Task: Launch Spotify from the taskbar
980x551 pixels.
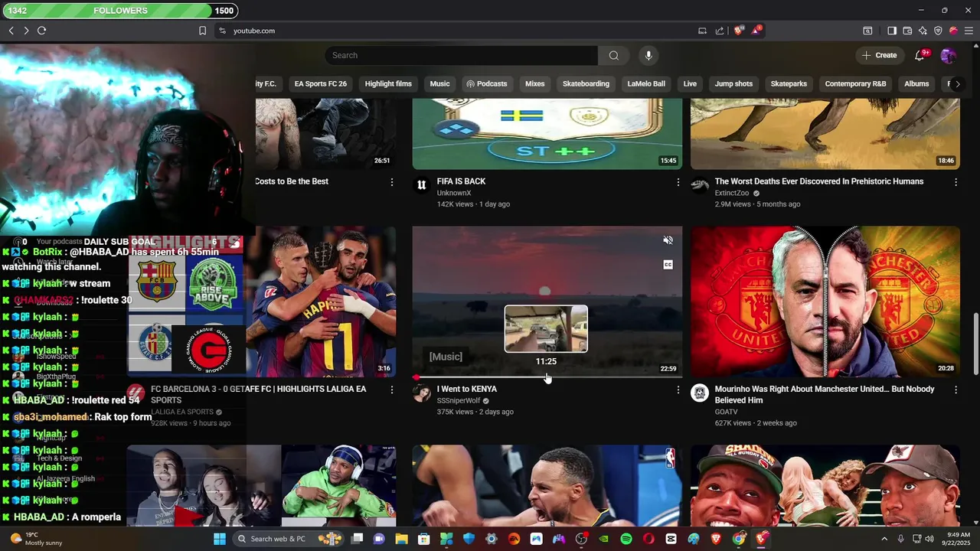Action: point(626,539)
